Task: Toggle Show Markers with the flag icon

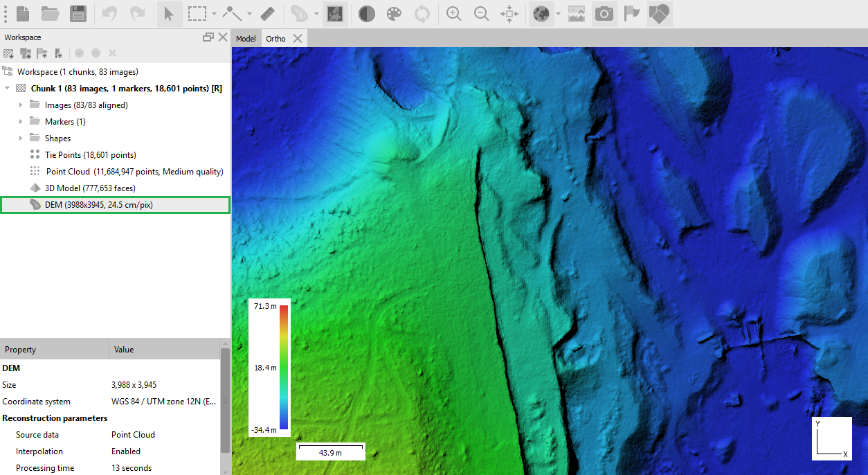Action: 631,14
